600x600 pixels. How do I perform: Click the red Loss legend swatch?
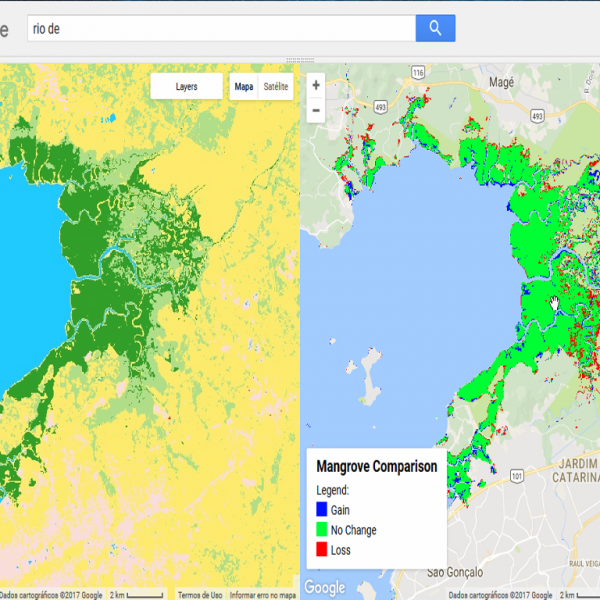click(x=322, y=549)
